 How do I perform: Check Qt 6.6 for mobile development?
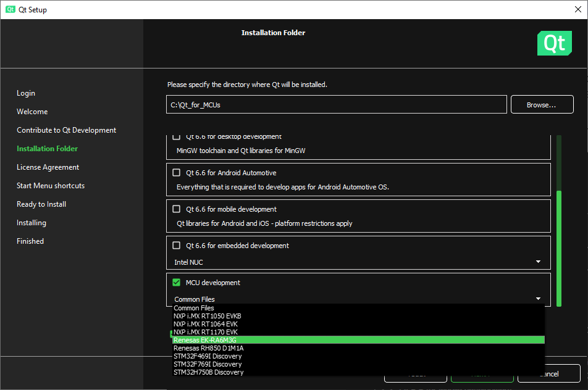[177, 209]
